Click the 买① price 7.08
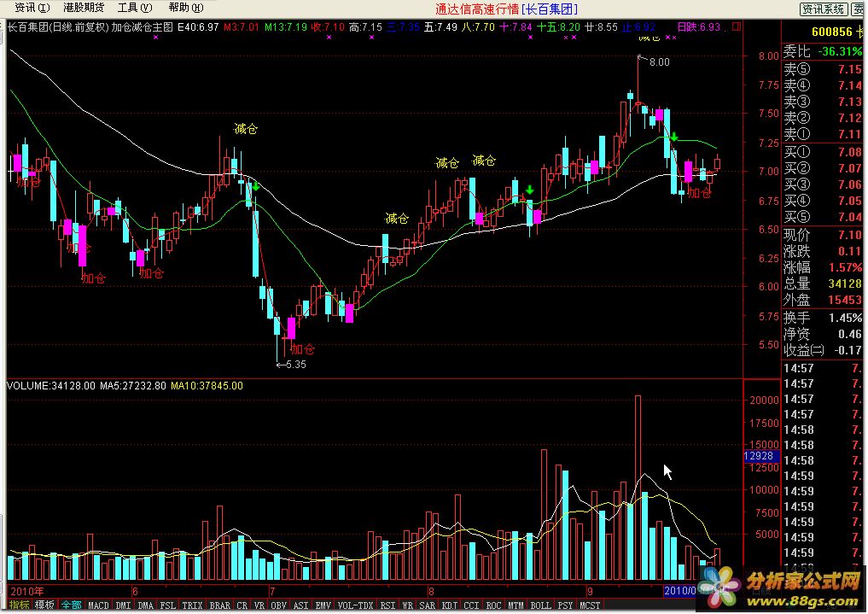The image size is (868, 614). 850,152
